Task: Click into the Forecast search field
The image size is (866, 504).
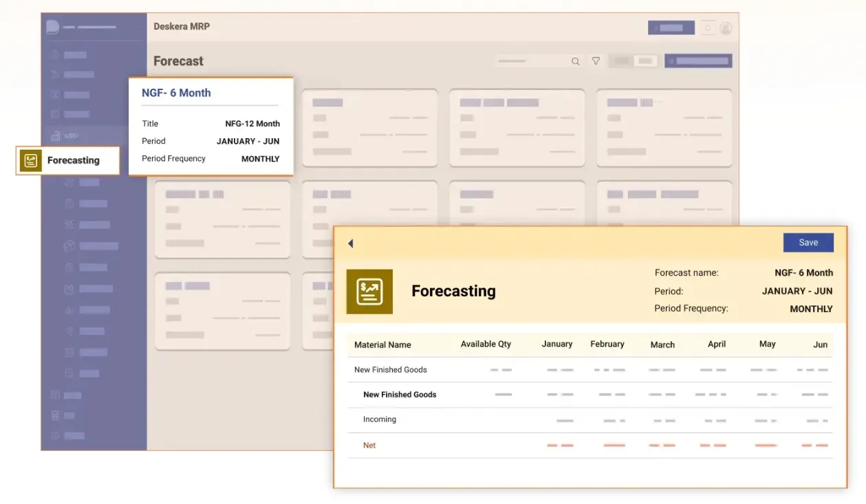Action: tap(539, 61)
